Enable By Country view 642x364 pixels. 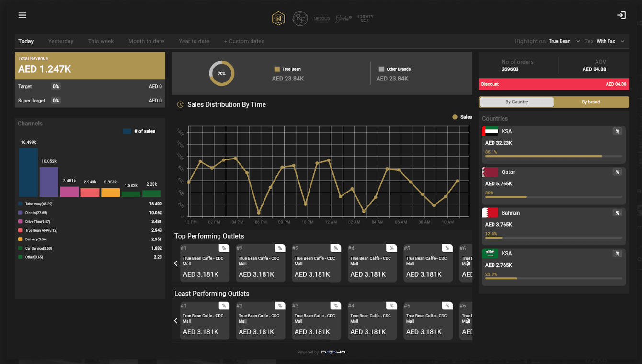[x=516, y=102]
